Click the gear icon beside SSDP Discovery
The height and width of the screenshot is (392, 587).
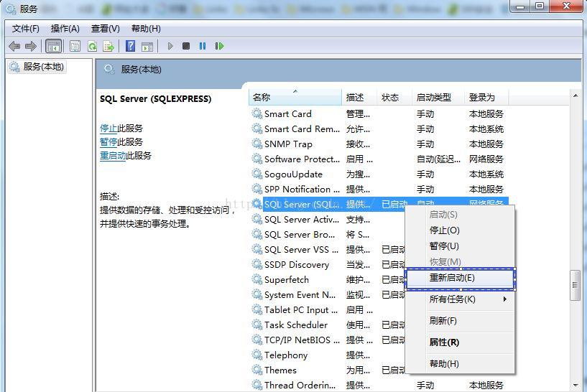point(256,264)
